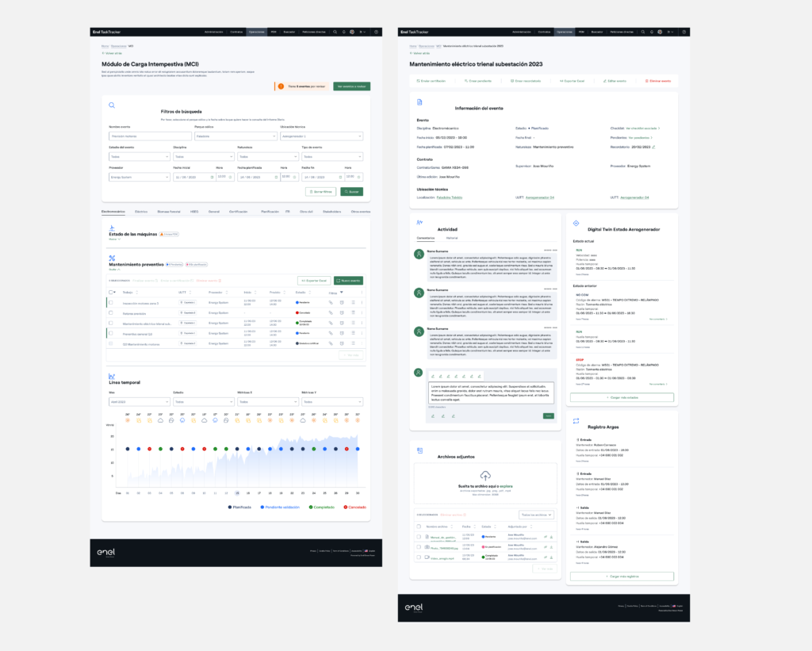The width and height of the screenshot is (812, 651).
Task: Click user avatar in left navbar
Action: pos(352,32)
